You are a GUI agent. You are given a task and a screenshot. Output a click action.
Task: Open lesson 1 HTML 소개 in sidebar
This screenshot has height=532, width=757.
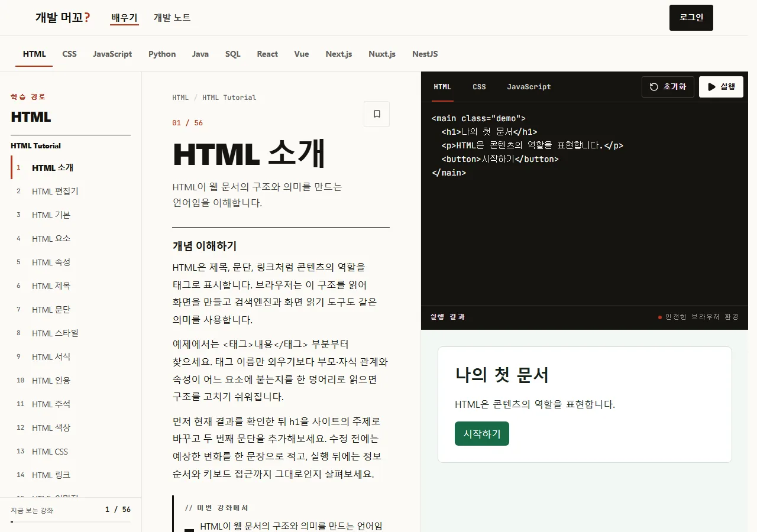[x=70, y=167]
